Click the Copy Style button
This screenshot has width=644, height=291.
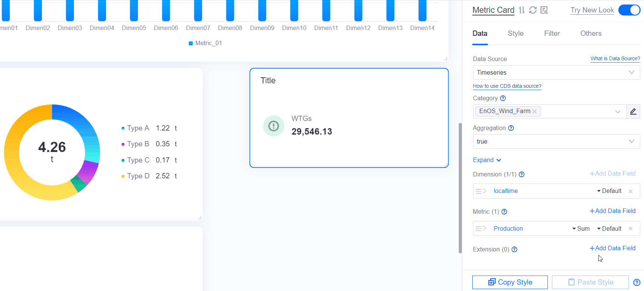click(x=510, y=282)
